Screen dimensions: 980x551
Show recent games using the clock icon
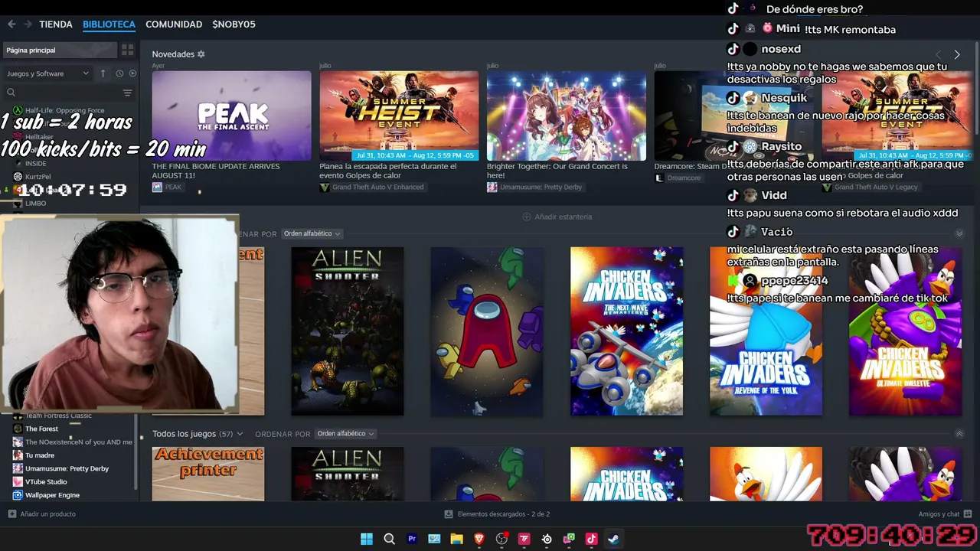tap(119, 73)
